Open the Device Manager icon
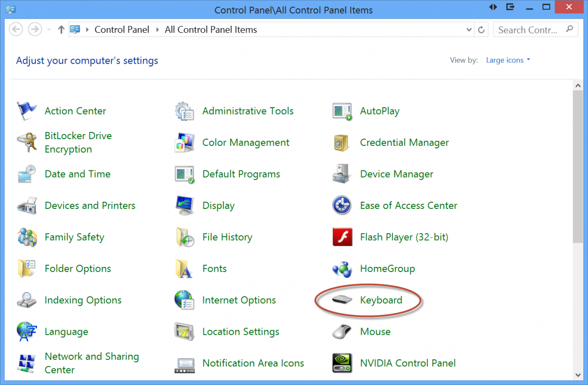The width and height of the screenshot is (588, 385). coord(342,174)
